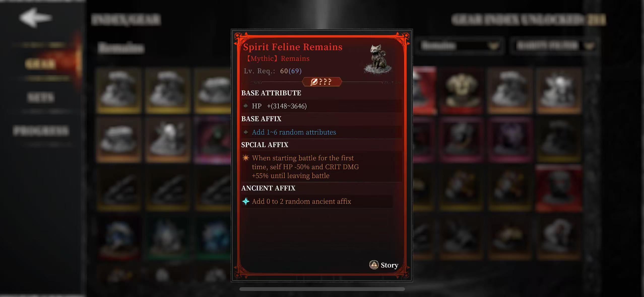
Task: Click the back arrow icon
Action: pyautogui.click(x=35, y=17)
